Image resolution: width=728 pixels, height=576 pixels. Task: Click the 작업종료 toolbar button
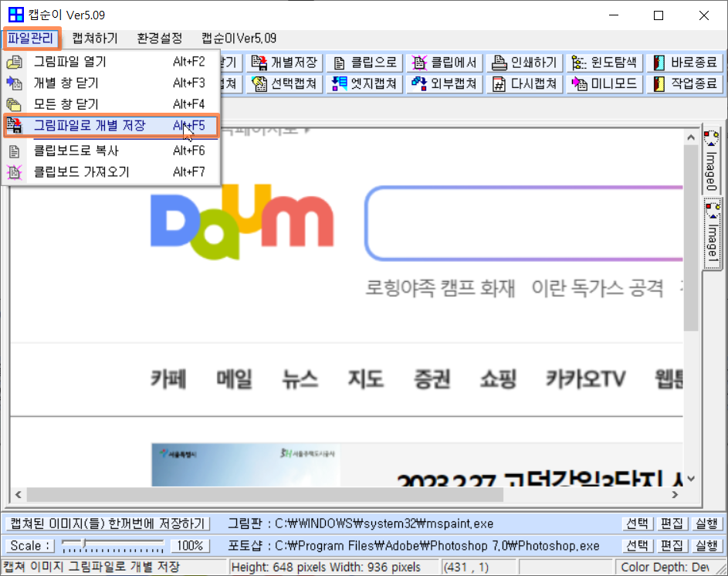[x=685, y=83]
